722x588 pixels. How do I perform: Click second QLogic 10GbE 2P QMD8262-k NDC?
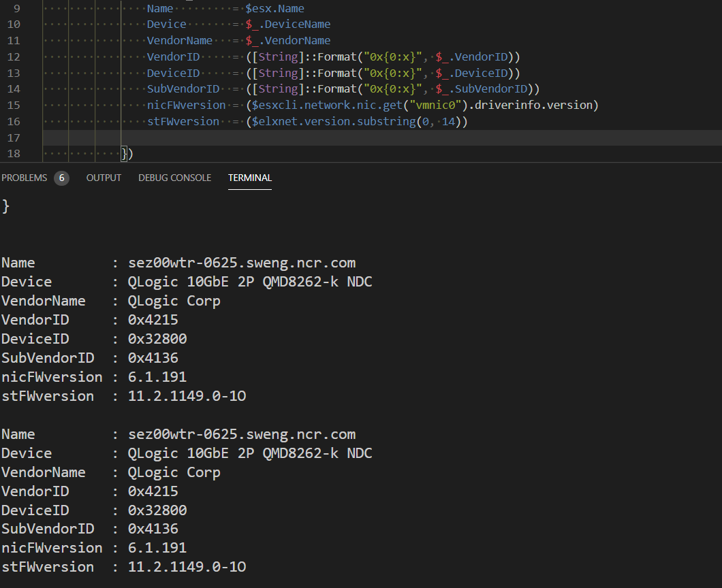point(250,453)
